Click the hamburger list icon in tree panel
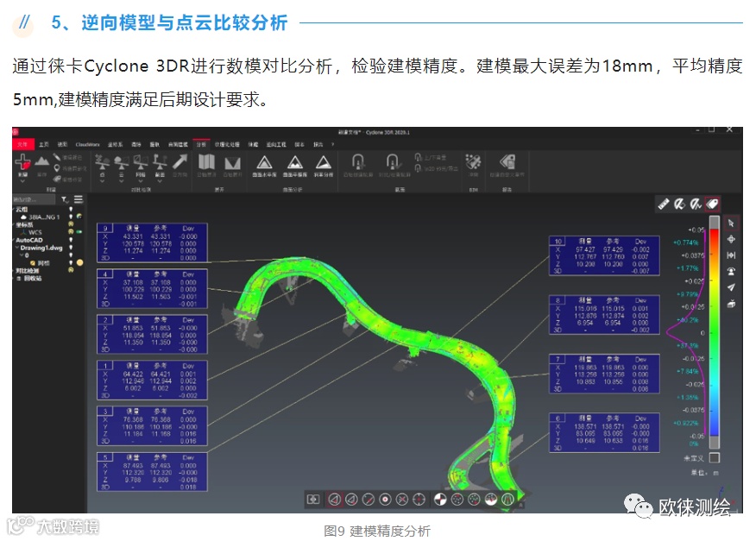 tap(79, 199)
